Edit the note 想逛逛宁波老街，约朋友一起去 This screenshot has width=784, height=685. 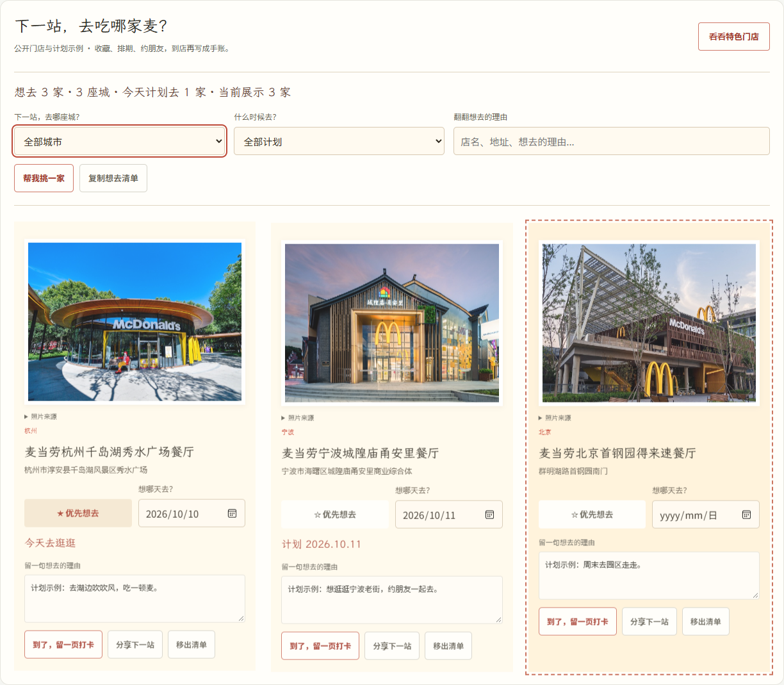point(392,600)
